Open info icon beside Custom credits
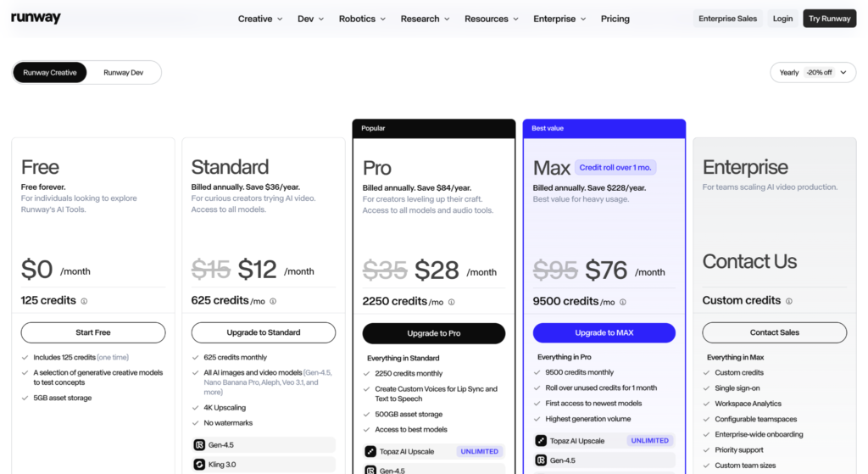 [789, 301]
